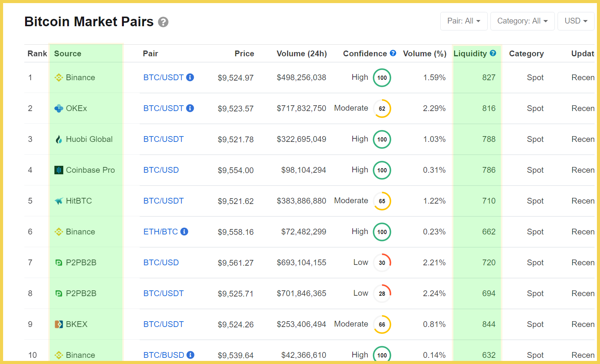Select the liquidity value 844

click(x=488, y=324)
